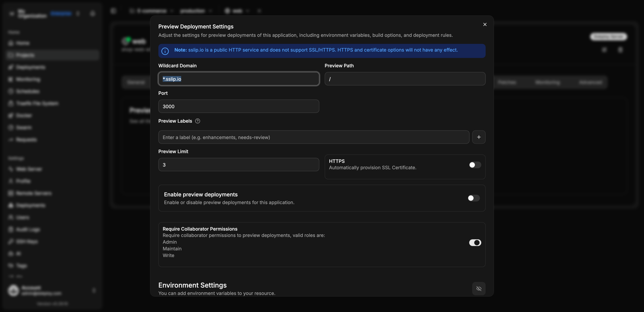Turn on Enable preview deployments switch
Viewport: 644px width, 312px height.
(x=474, y=198)
